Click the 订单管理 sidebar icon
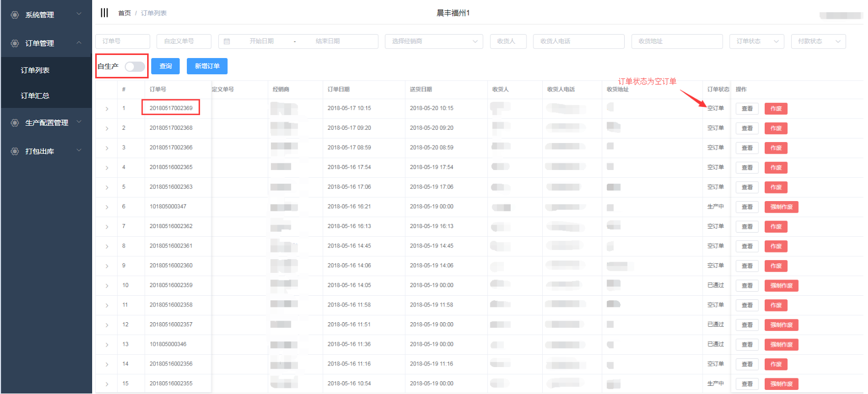868x394 pixels. click(x=15, y=43)
